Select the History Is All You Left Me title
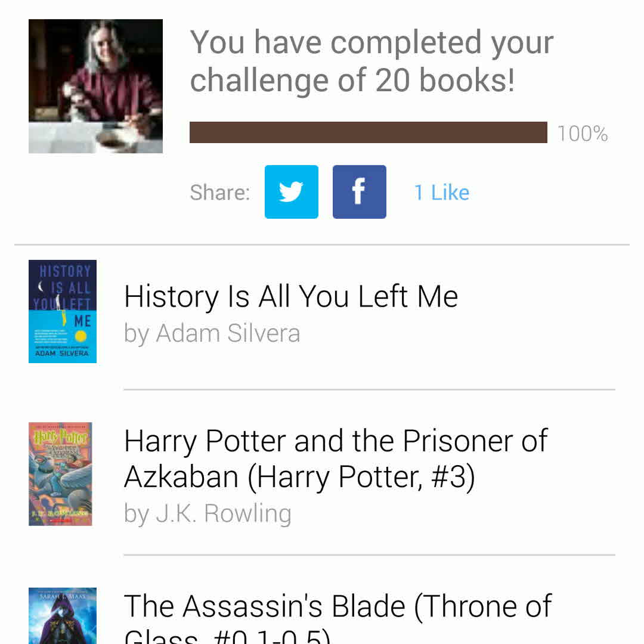The image size is (644, 644). coord(291,296)
